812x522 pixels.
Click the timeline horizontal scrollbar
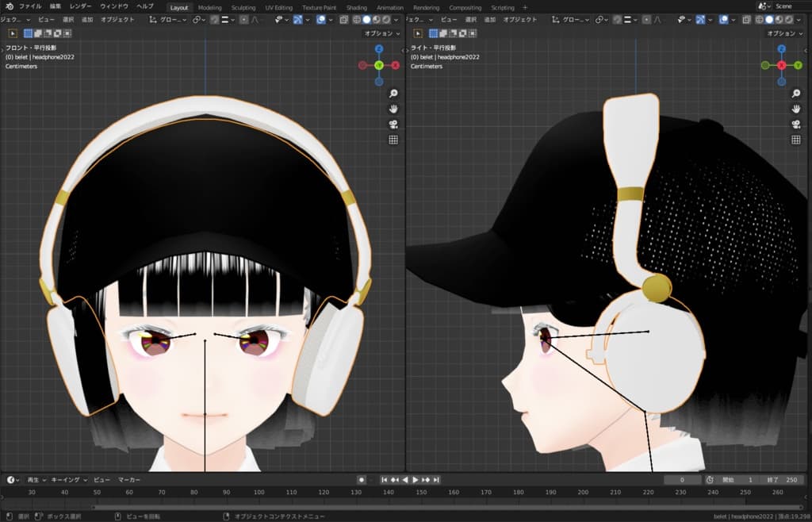396,508
